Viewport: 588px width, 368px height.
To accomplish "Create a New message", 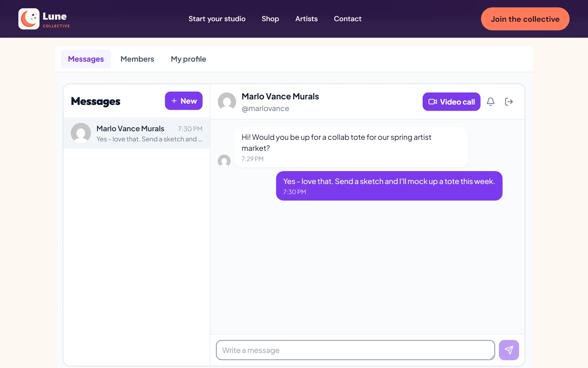I will (183, 101).
